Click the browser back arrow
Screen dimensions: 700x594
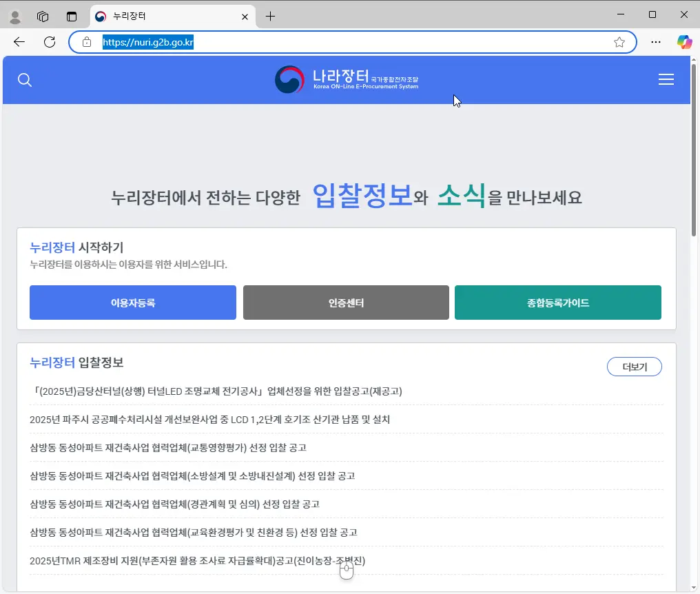19,42
